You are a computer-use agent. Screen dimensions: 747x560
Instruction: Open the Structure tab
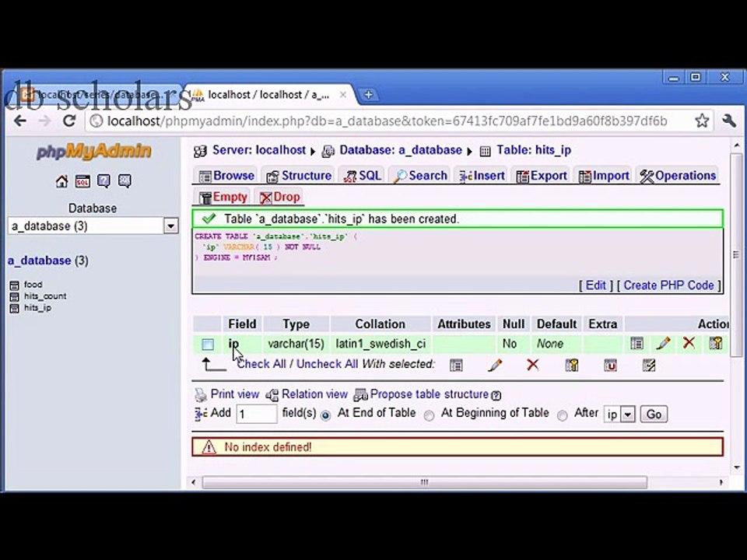click(299, 176)
